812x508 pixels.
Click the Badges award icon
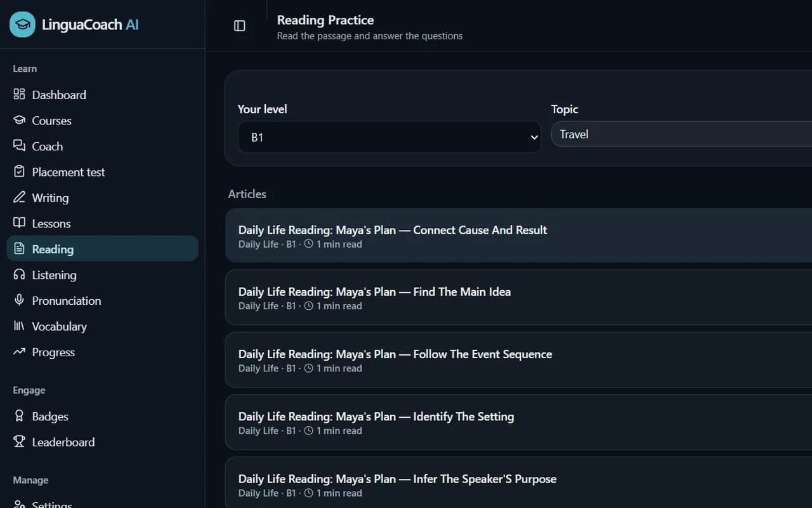point(19,416)
